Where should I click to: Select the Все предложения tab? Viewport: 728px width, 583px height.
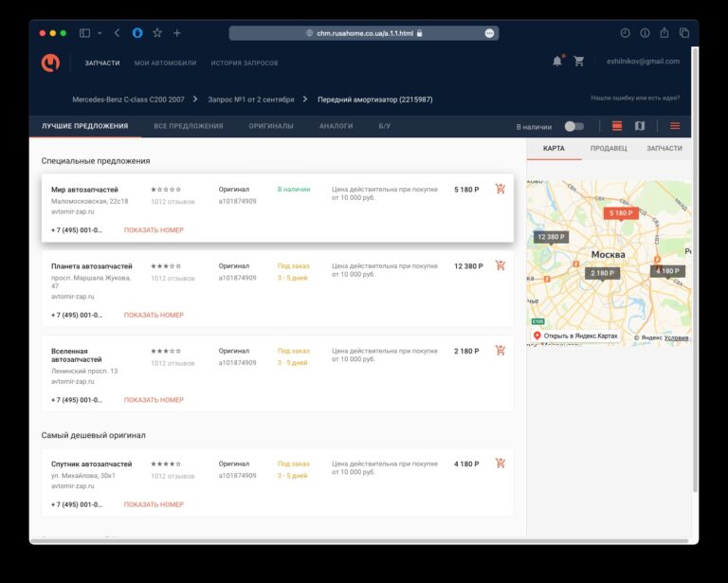[189, 126]
